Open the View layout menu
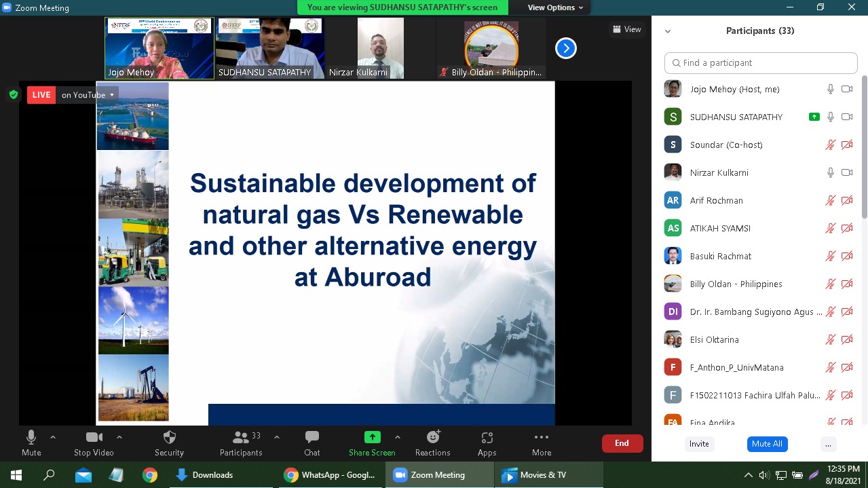The height and width of the screenshot is (488, 868). coord(627,29)
